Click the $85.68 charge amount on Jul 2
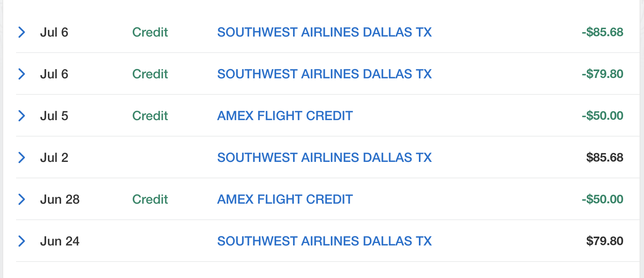Viewport: 644px width, 278px height. pyautogui.click(x=605, y=157)
